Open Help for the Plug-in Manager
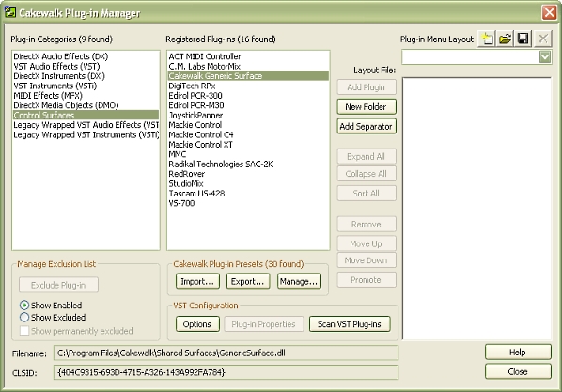The width and height of the screenshot is (562, 392). coord(518,353)
